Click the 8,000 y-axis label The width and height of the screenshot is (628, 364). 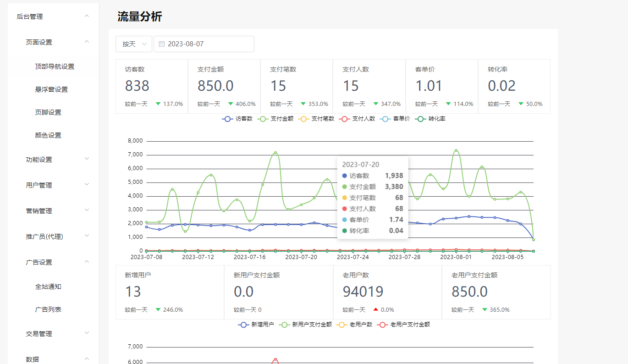(x=135, y=141)
